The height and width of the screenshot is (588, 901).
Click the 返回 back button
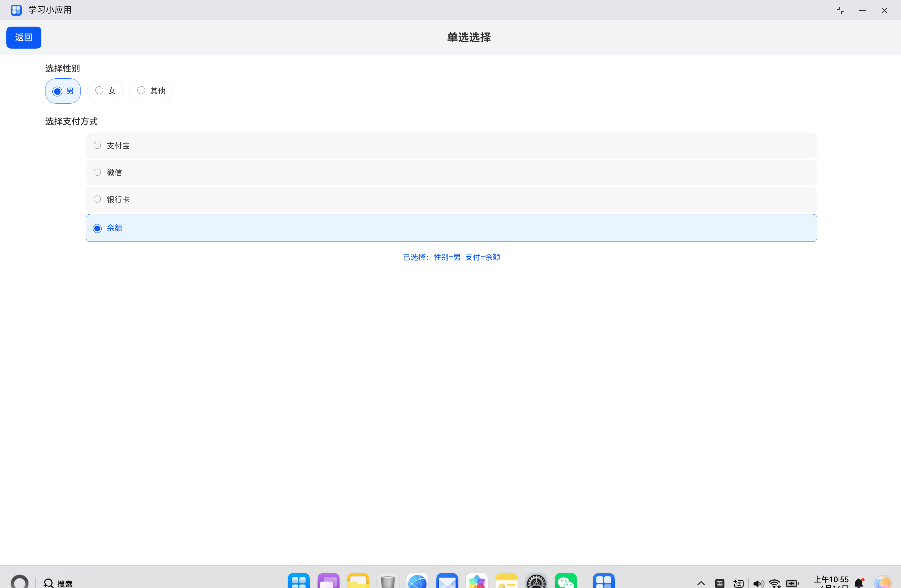click(23, 38)
